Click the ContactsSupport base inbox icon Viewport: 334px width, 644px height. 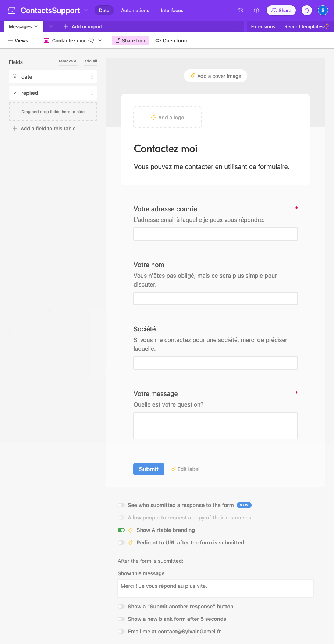[12, 10]
